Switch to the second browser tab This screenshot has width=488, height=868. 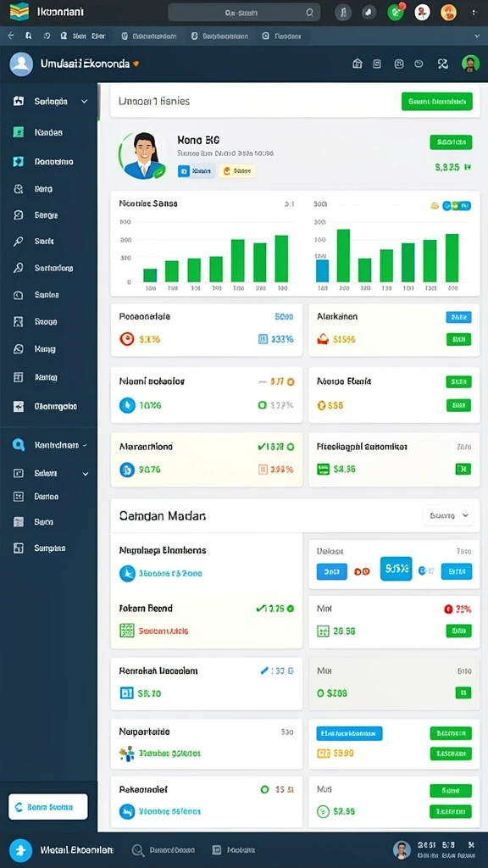(x=149, y=36)
